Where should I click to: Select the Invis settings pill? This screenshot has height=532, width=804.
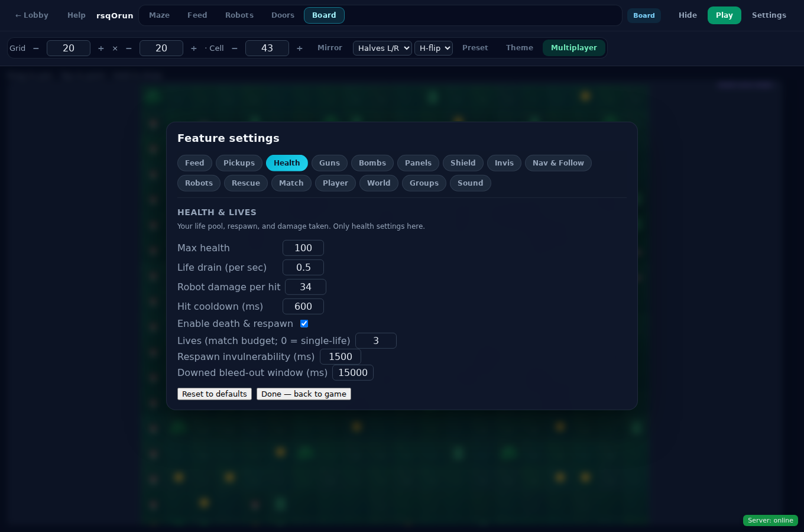click(504, 163)
